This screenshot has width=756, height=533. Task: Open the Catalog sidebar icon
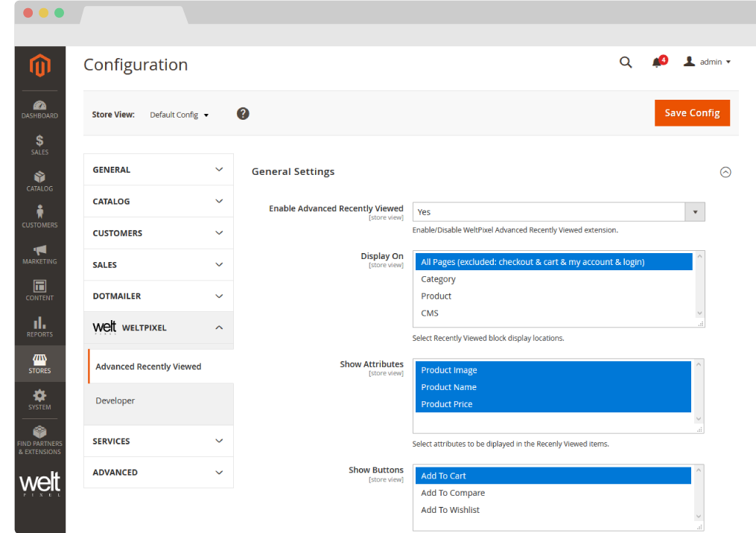[x=39, y=181]
